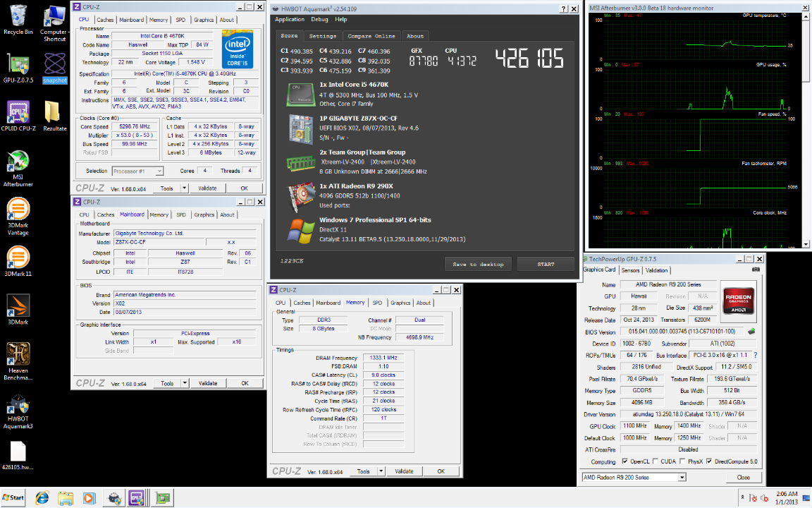Toggle the CUDA checkbox in GPU-Z
Viewport: 812px width, 508px height.
click(x=656, y=461)
